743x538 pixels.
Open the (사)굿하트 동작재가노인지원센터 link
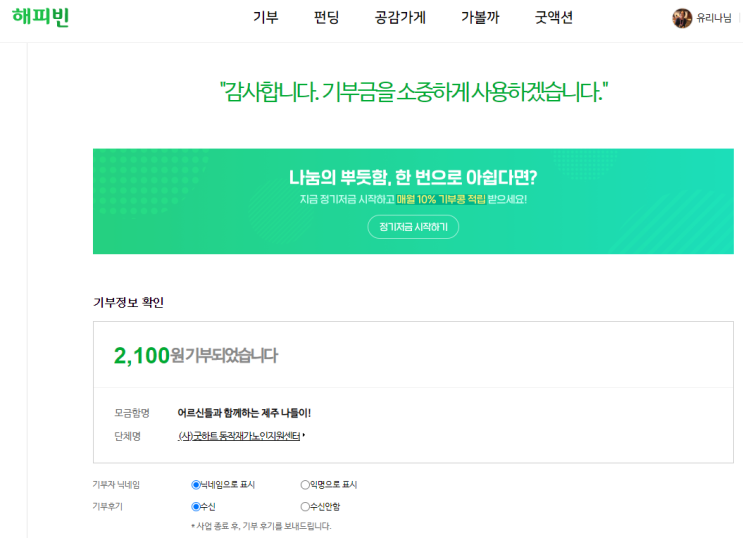pos(239,436)
